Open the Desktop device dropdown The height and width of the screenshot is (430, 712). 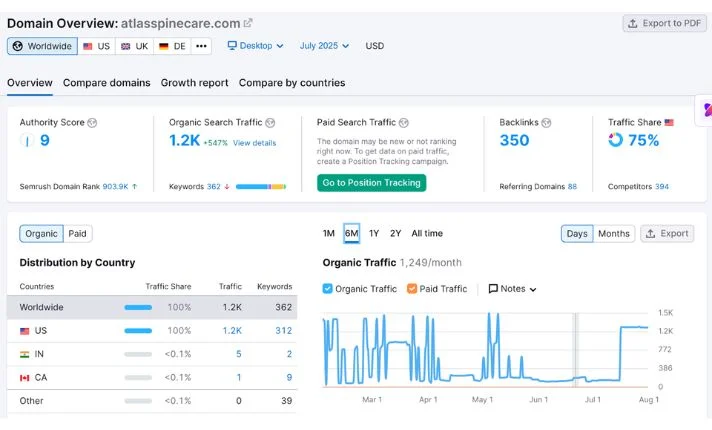point(256,46)
